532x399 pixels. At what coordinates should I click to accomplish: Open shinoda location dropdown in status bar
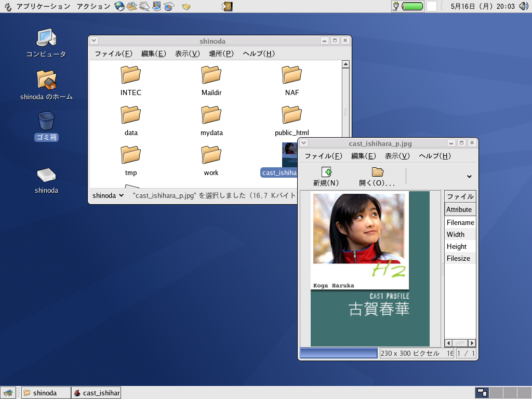point(108,195)
